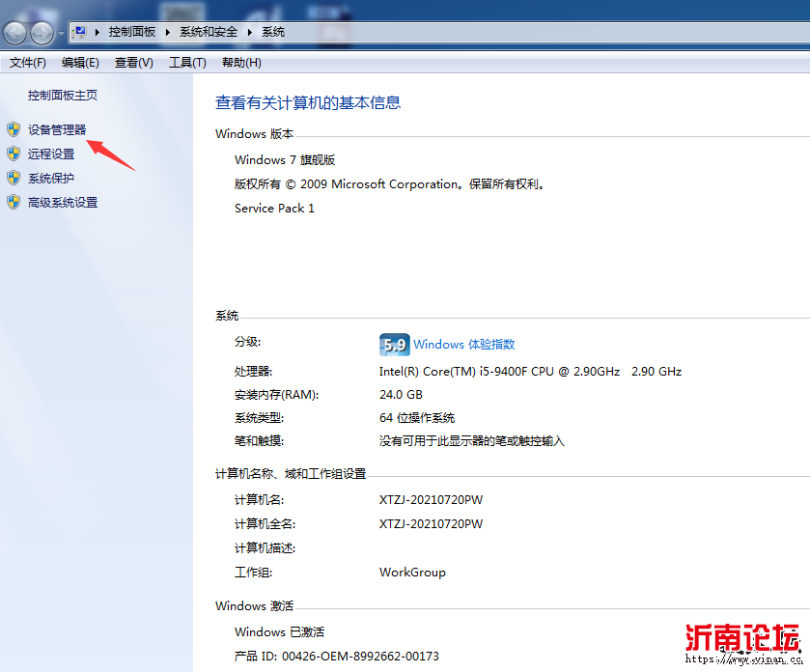Click the Back navigation arrow button

(x=15, y=34)
